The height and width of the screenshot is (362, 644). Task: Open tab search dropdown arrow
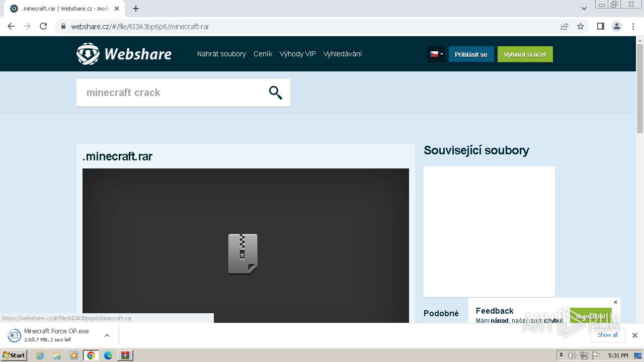[584, 9]
